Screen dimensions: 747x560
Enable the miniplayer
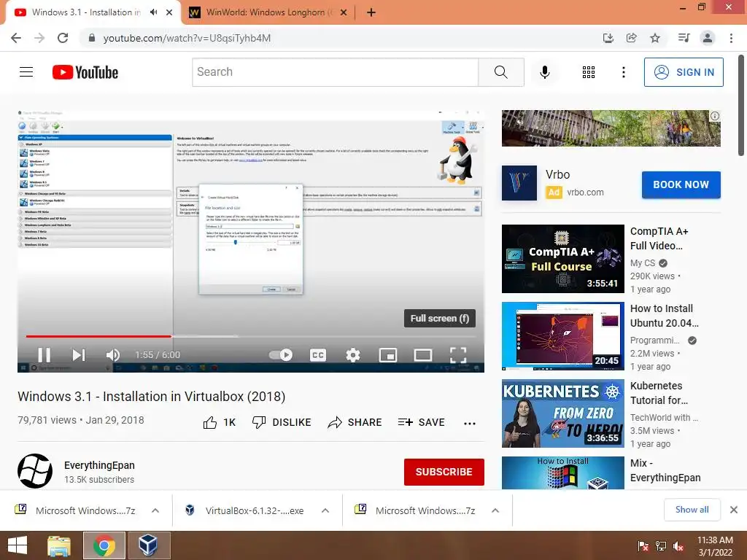(388, 355)
